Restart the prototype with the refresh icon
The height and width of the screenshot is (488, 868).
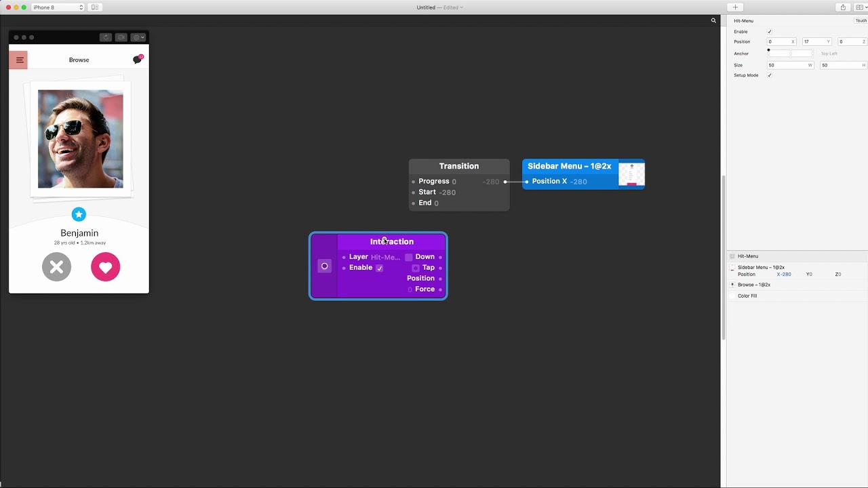point(105,37)
